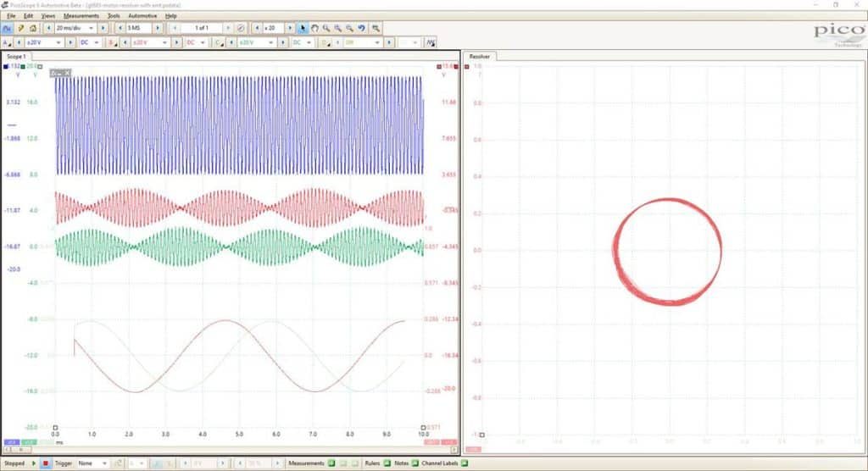Click red channel axis tag bottom right

pyautogui.click(x=449, y=442)
